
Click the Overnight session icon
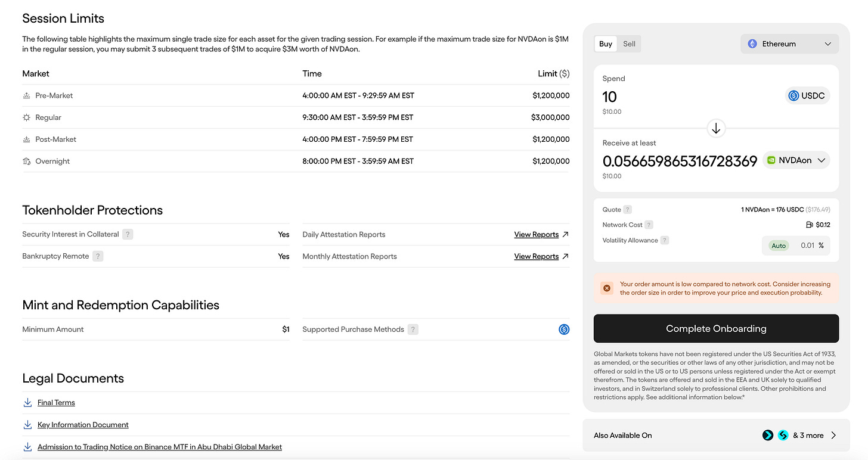point(26,161)
